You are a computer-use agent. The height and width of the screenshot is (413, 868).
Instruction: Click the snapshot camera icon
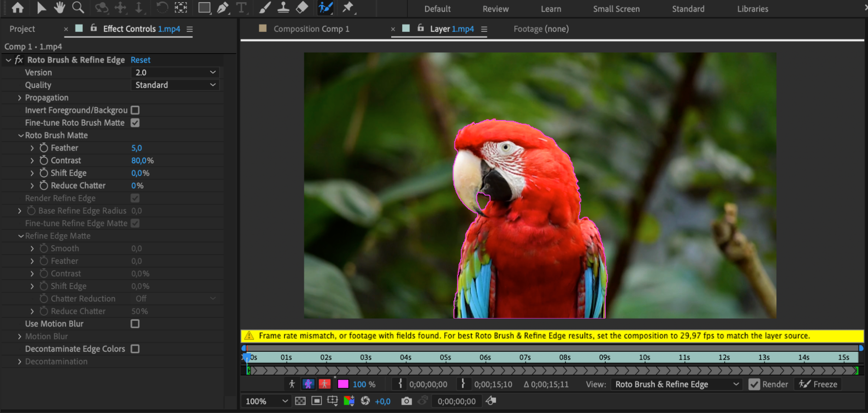(406, 401)
